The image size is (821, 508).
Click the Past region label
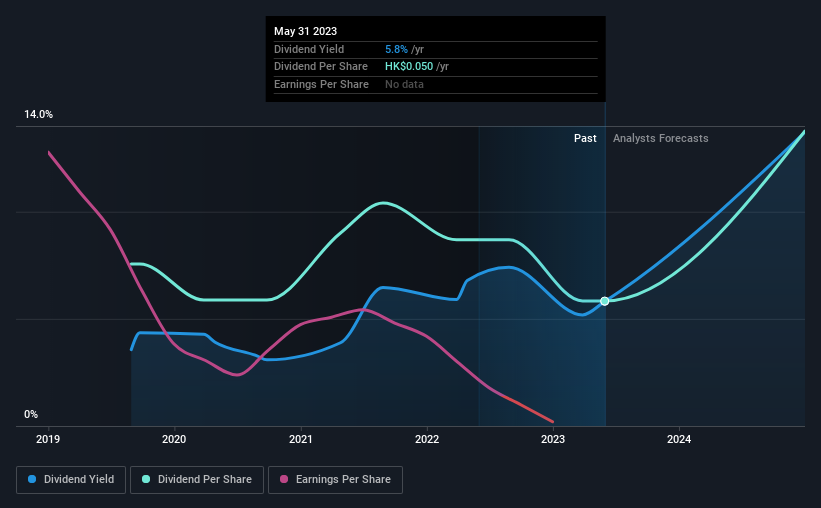(x=585, y=138)
